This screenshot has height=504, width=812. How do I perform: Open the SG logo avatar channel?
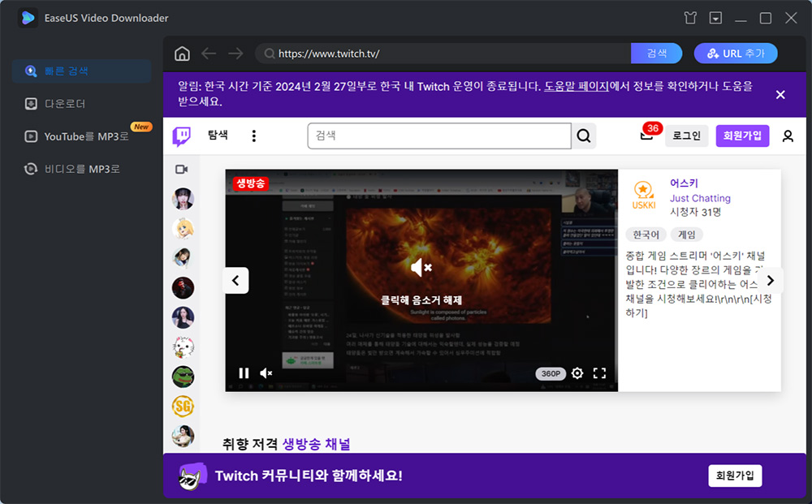click(x=183, y=406)
